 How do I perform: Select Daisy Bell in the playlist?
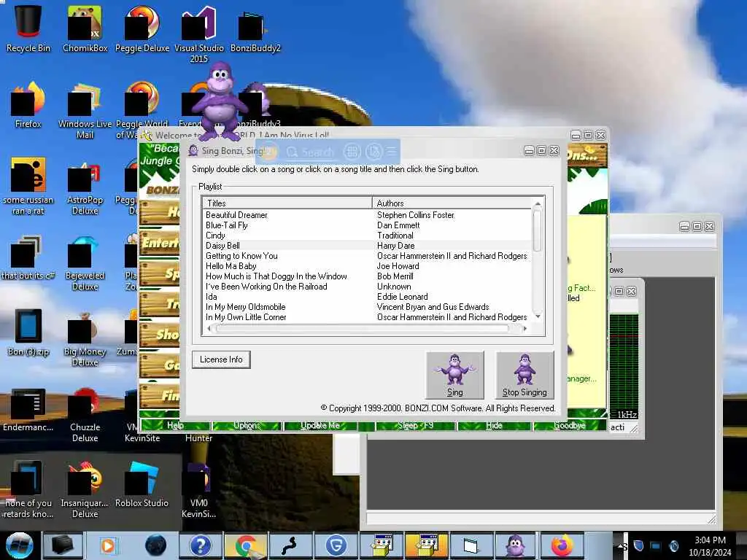pos(222,246)
